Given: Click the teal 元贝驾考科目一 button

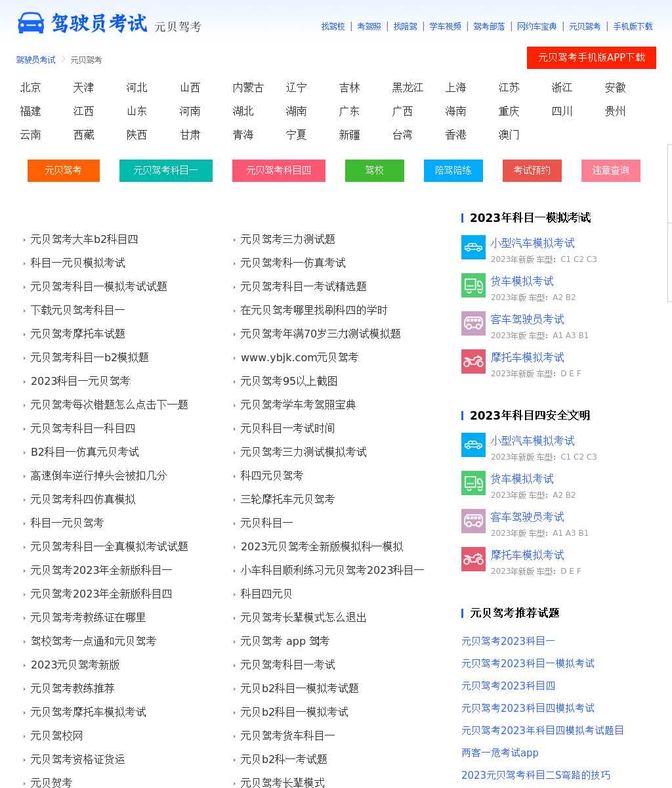Looking at the screenshot, I should click(x=166, y=171).
